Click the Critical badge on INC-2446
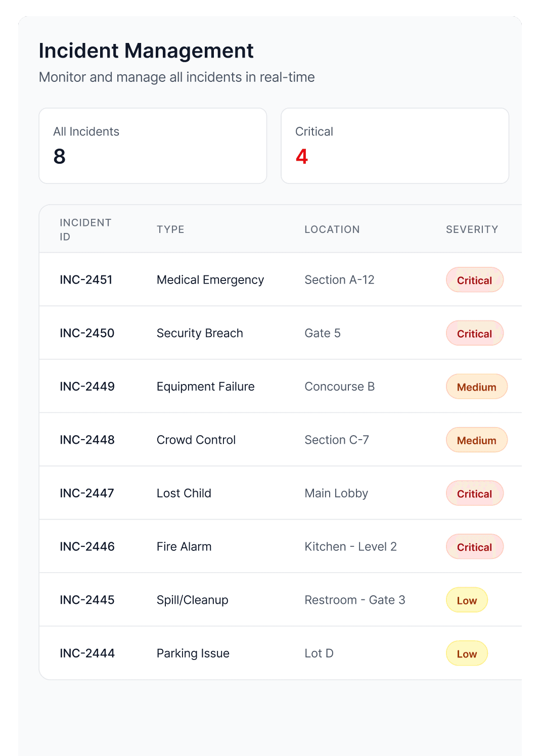540x756 pixels. [474, 546]
